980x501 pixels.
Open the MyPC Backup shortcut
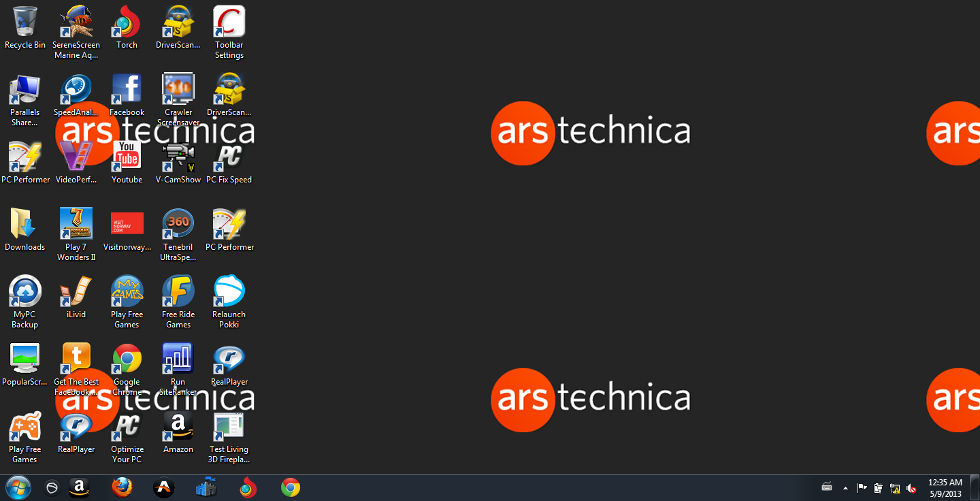25,302
